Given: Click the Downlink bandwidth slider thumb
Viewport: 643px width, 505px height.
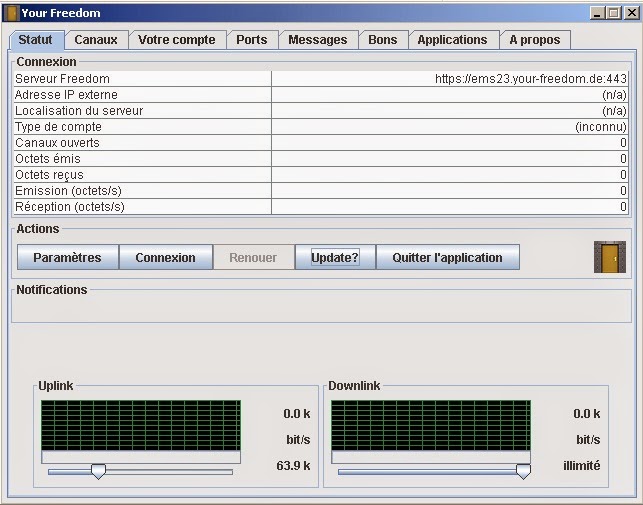Looking at the screenshot, I should tap(523, 471).
